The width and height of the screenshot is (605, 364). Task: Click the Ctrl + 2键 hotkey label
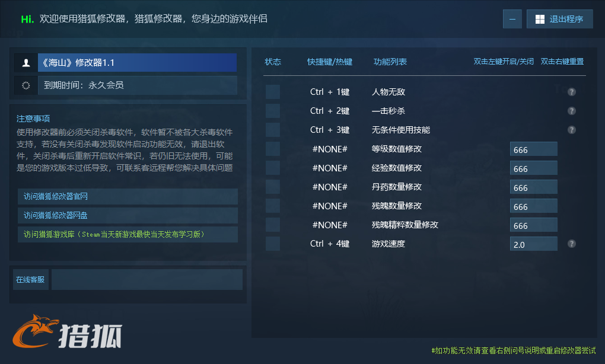tap(330, 111)
